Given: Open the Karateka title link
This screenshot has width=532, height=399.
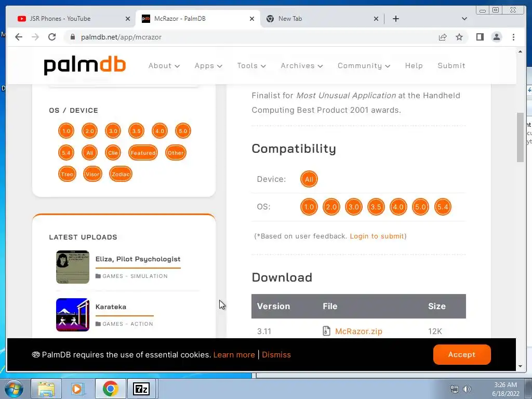Looking at the screenshot, I should (111, 307).
